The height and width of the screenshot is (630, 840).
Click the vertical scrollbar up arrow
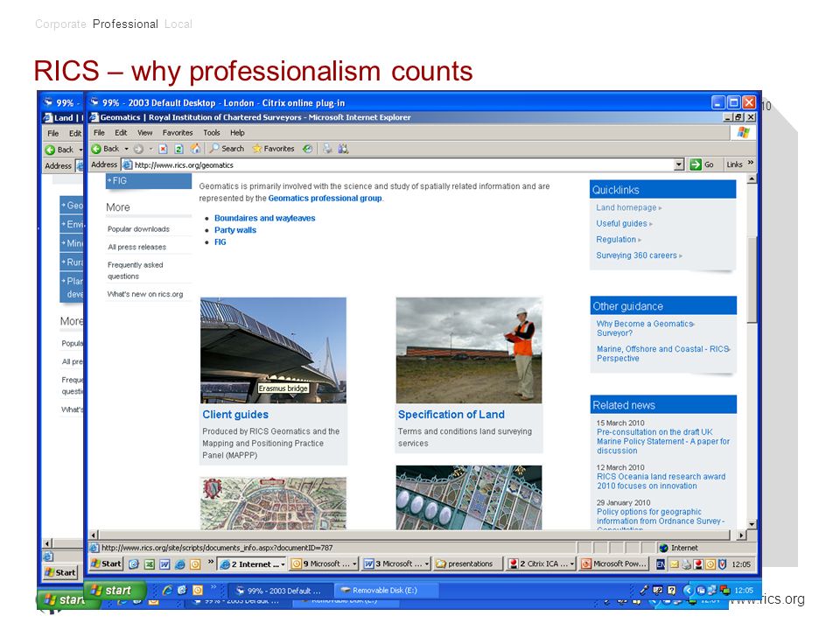click(752, 178)
